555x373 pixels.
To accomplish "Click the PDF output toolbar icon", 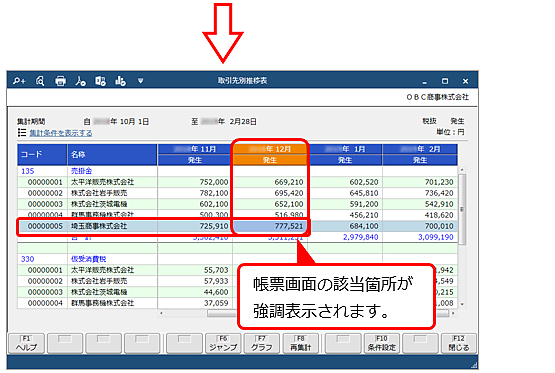I will pos(80,81).
